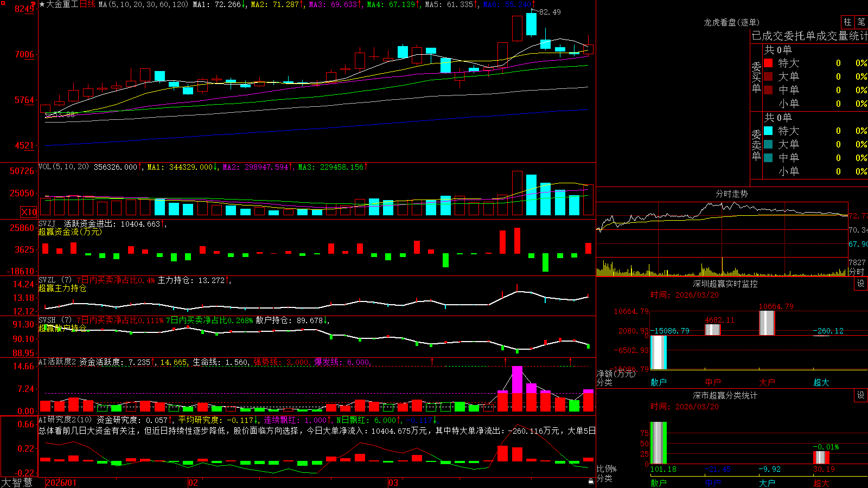Click the 大智慧 logo text at bottom-left
Screen dimensions: 868x488
[x=17, y=483]
